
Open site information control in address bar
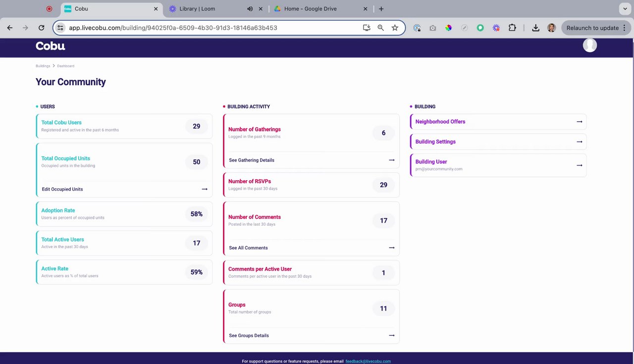pos(60,28)
